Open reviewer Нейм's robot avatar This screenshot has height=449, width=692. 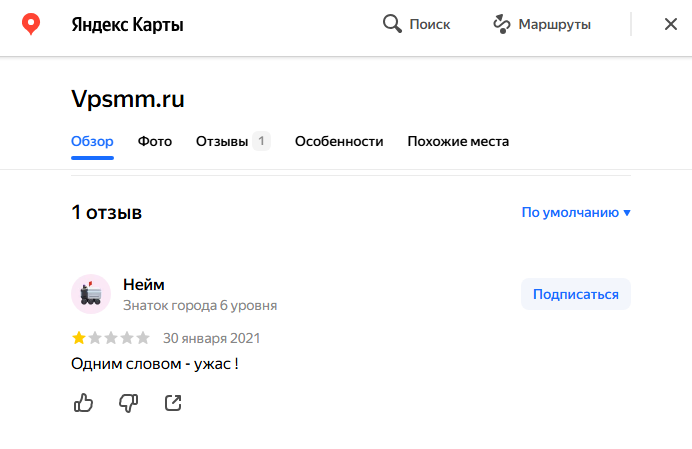tap(91, 294)
